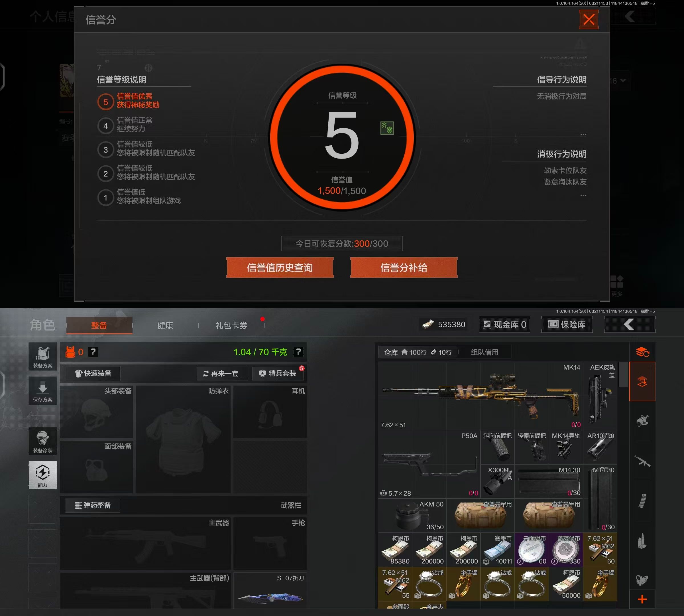Click the auto-sort warehouse stack icon

tap(642, 352)
